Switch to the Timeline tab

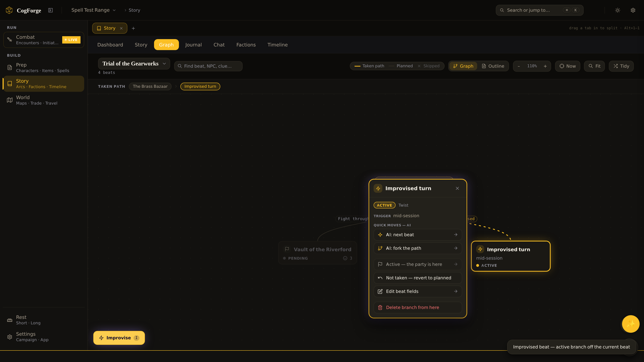(277, 45)
